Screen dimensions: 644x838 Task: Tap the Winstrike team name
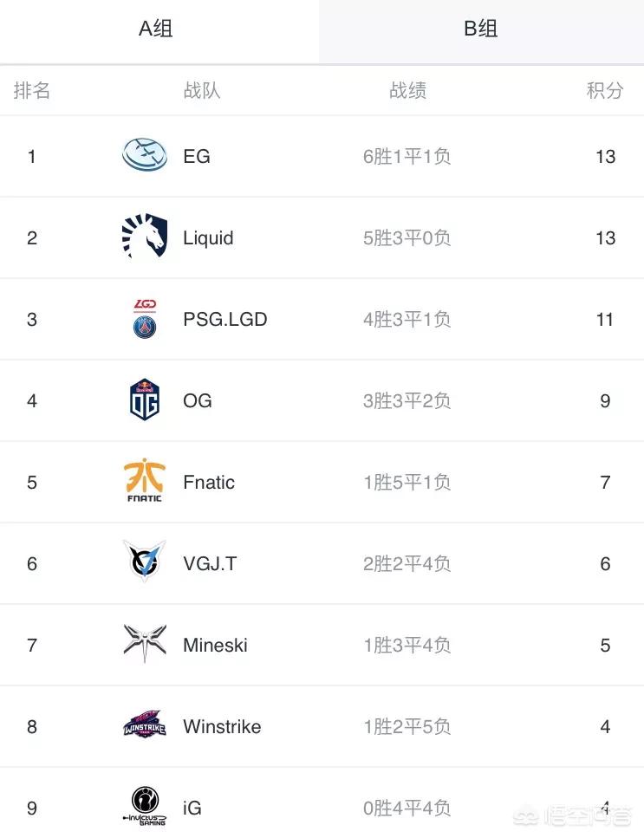click(x=222, y=726)
